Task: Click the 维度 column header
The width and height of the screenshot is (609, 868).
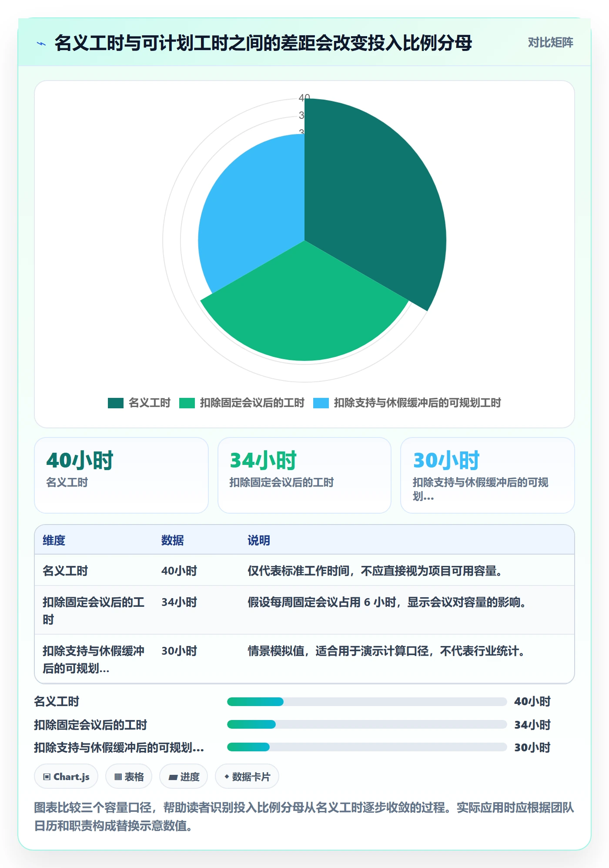Action: [54, 540]
